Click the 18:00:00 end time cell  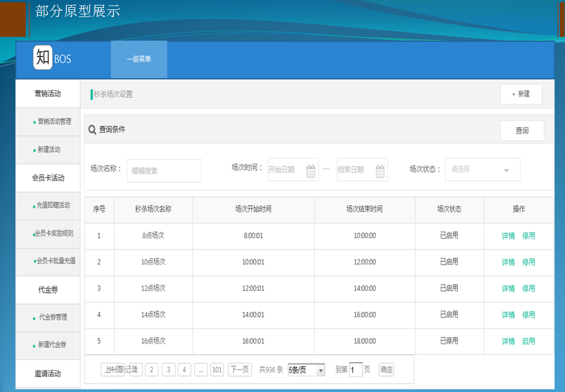point(365,341)
